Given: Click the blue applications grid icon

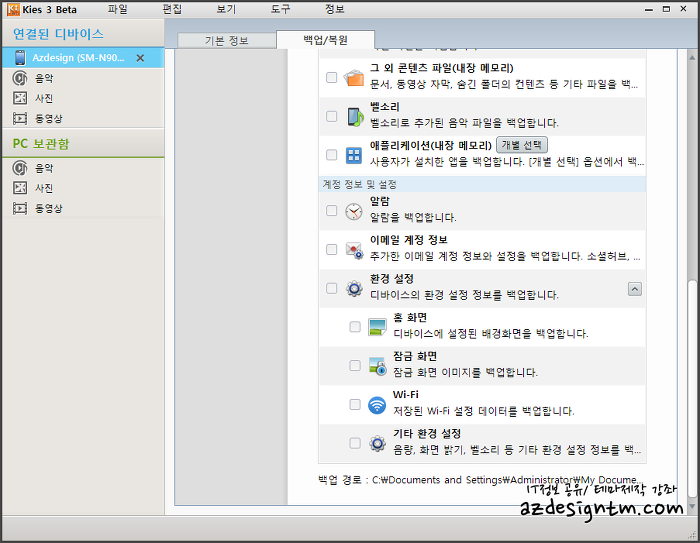Looking at the screenshot, I should click(354, 155).
